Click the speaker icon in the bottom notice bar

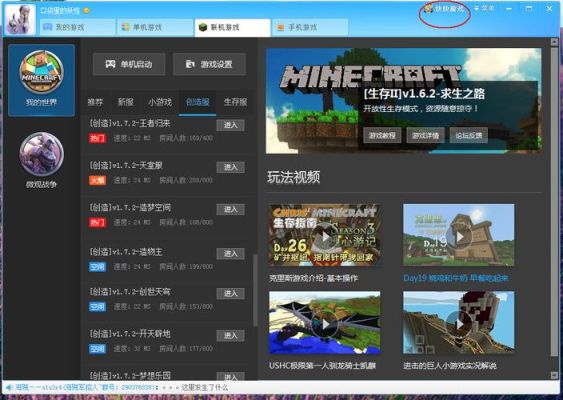[9, 387]
